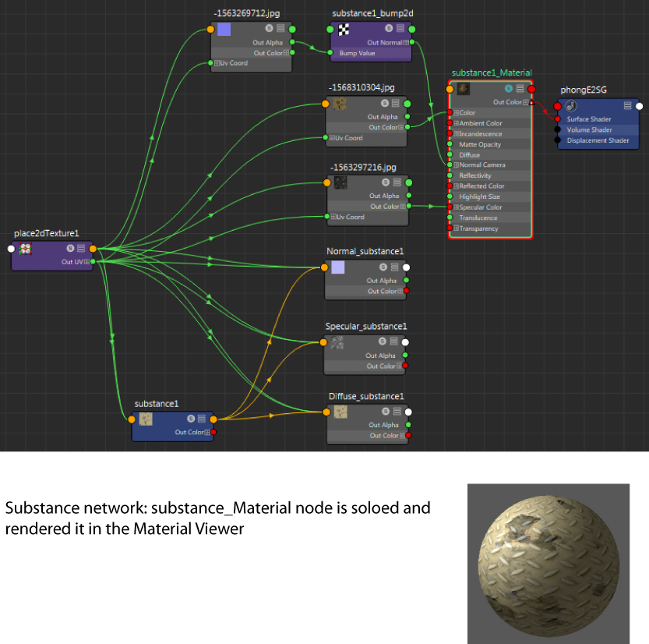649x644 pixels.
Task: Click the -1563269712.jpg node swatch icon
Action: click(x=224, y=30)
